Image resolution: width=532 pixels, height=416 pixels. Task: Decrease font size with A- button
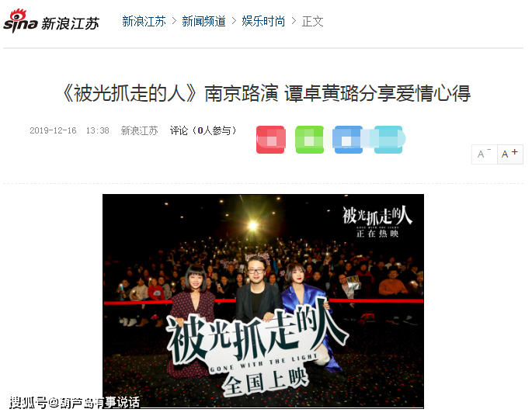[484, 154]
